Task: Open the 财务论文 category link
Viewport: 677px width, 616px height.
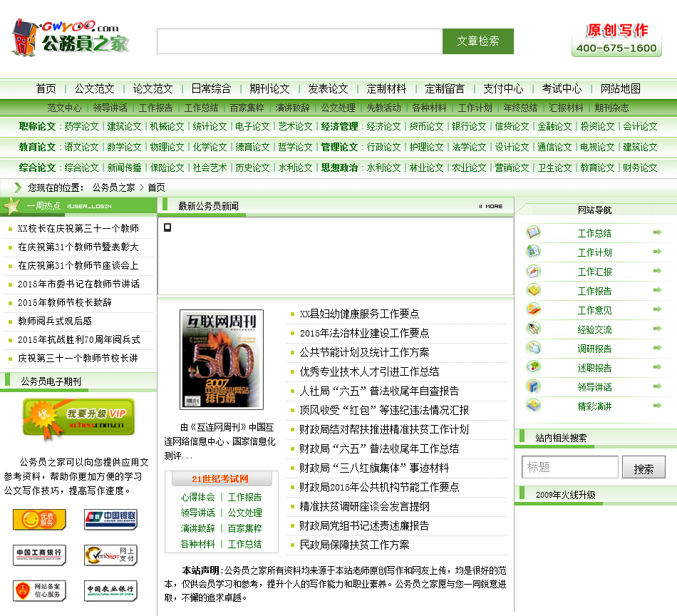Action: 640,168
